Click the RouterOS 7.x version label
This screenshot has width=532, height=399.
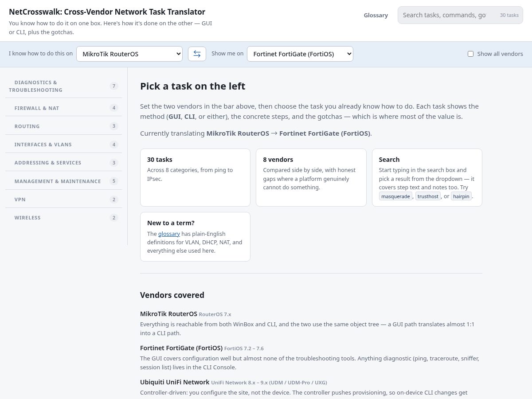pos(215,314)
